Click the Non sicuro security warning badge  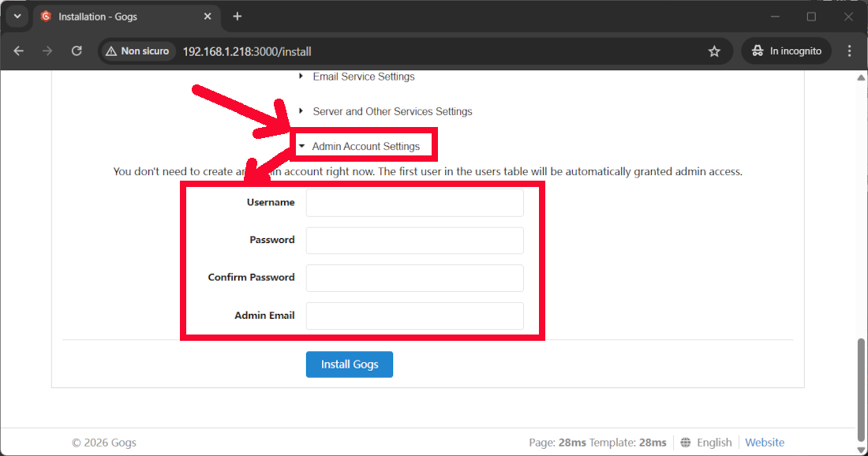click(x=137, y=51)
